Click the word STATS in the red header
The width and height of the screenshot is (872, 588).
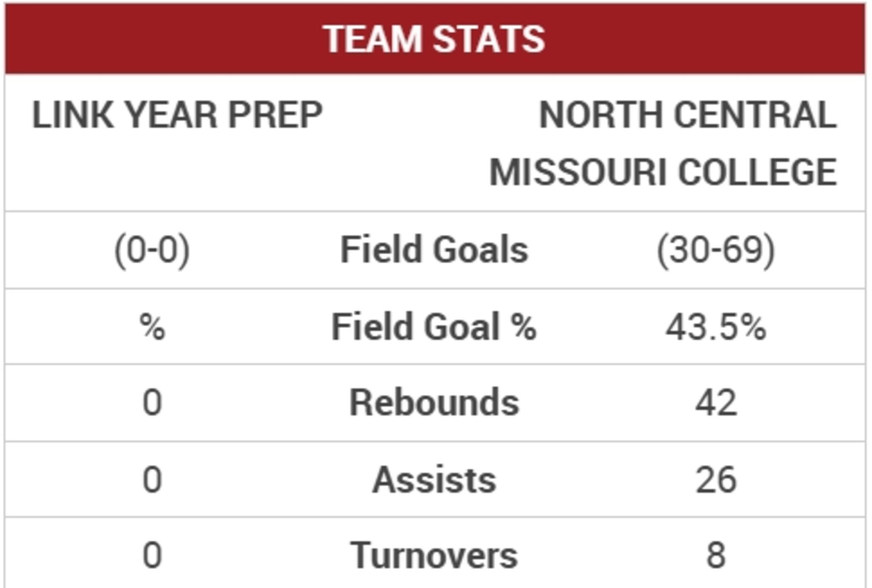pos(489,39)
